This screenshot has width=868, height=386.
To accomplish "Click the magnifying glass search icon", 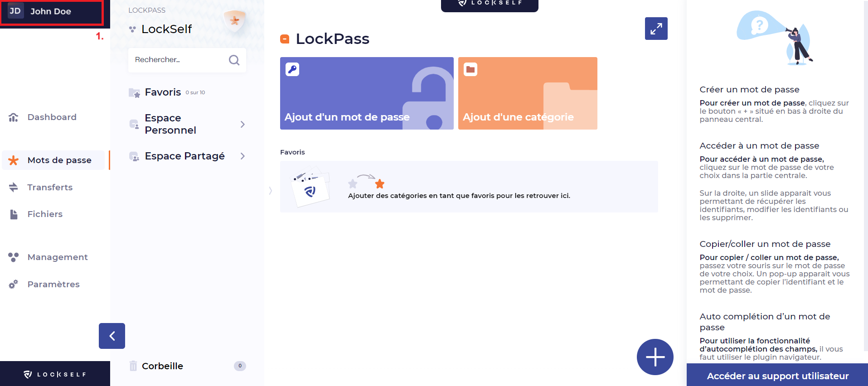I will 234,60.
